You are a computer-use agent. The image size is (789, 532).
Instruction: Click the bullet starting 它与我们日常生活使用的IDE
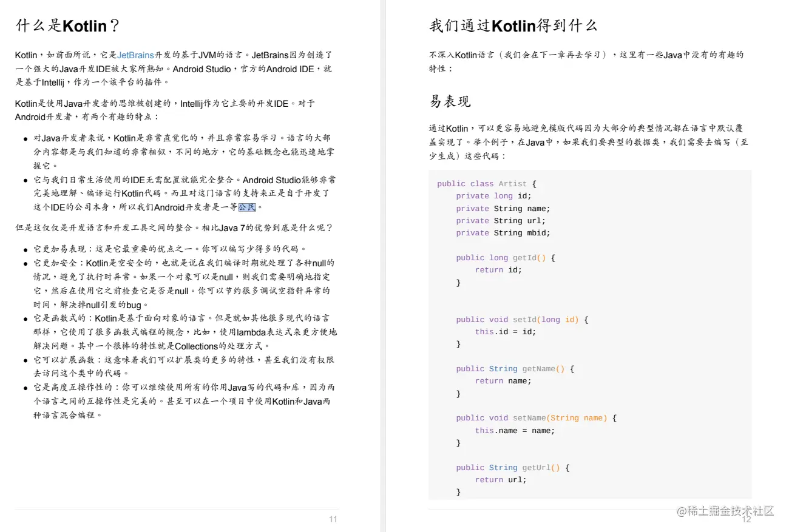[x=185, y=194]
